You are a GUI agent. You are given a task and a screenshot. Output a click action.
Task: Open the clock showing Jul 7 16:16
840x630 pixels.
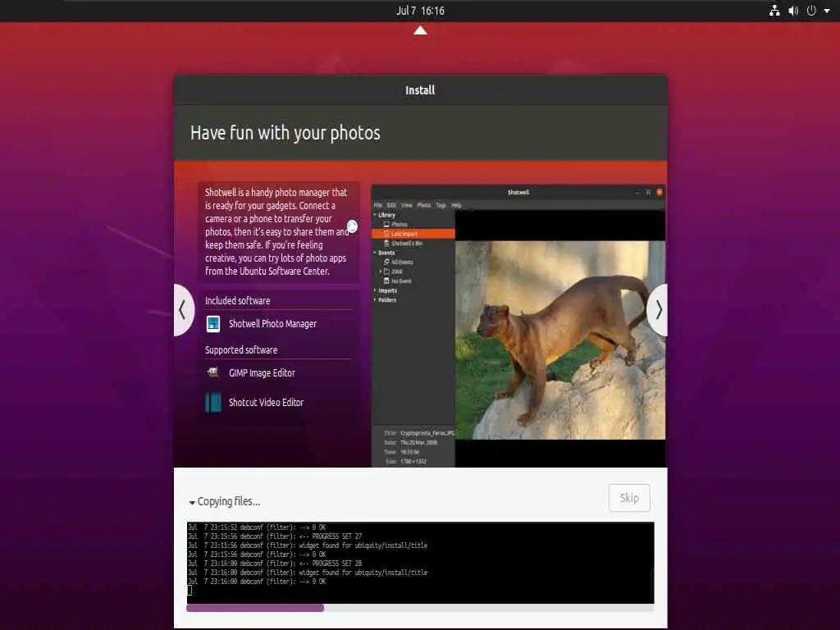(420, 11)
